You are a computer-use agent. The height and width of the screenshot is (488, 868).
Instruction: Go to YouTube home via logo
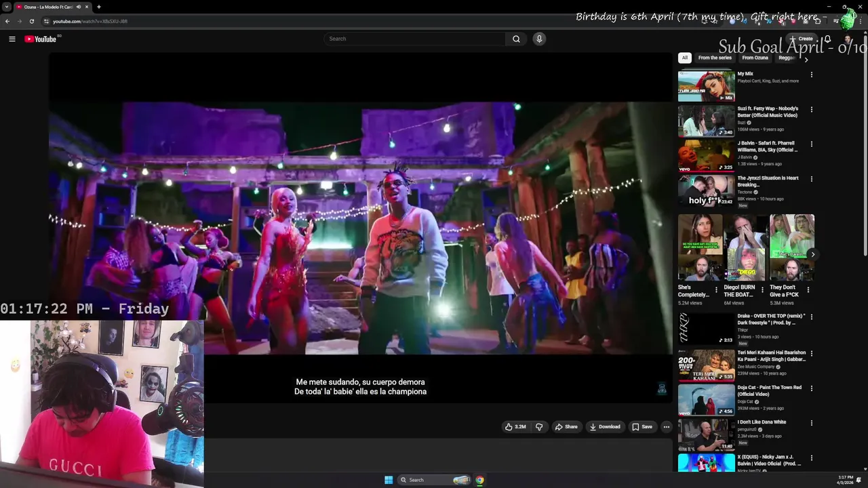[x=41, y=39]
